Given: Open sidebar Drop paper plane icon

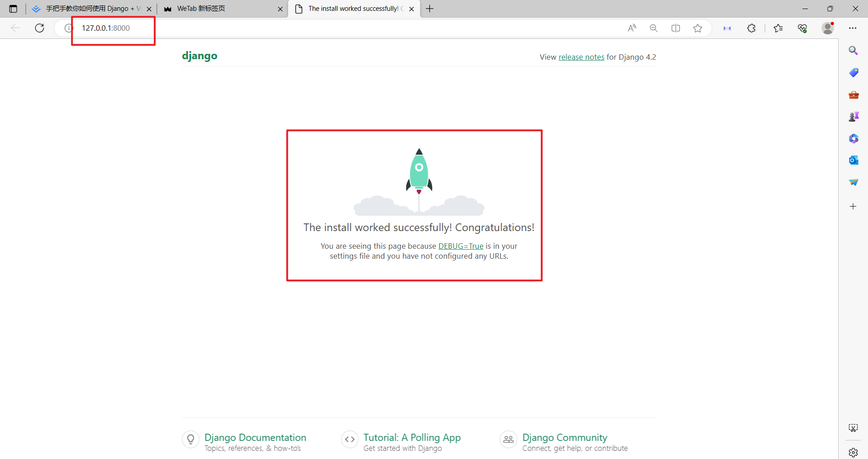Looking at the screenshot, I should [x=853, y=182].
